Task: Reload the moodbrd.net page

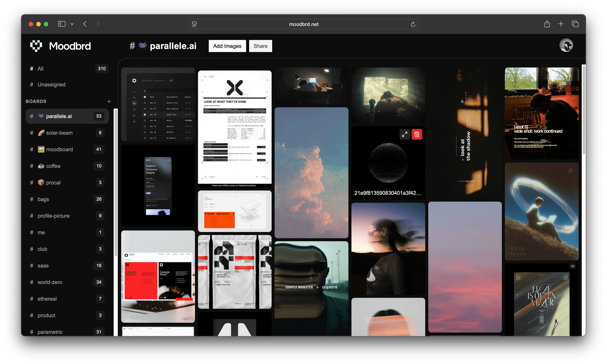Action: point(413,24)
